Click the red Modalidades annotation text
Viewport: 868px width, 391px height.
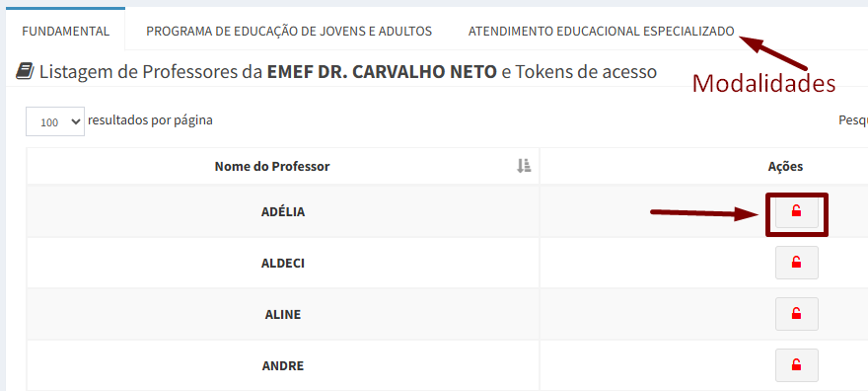[x=763, y=84]
